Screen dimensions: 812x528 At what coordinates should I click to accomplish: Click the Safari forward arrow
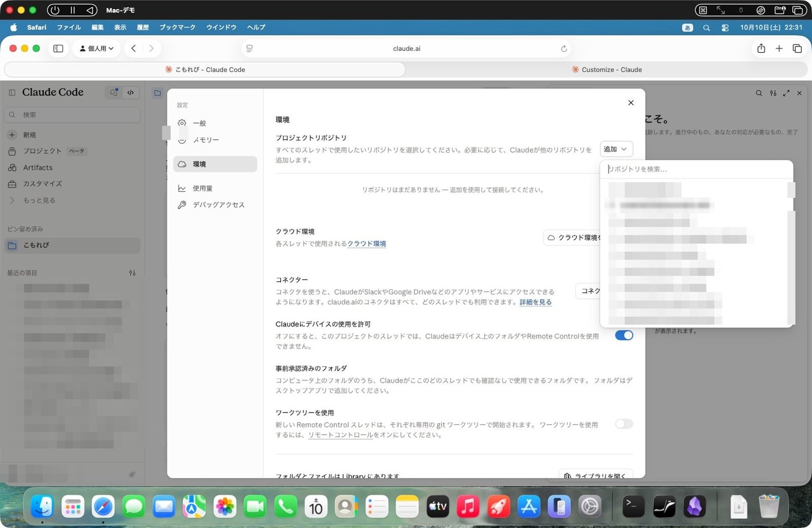pos(151,48)
